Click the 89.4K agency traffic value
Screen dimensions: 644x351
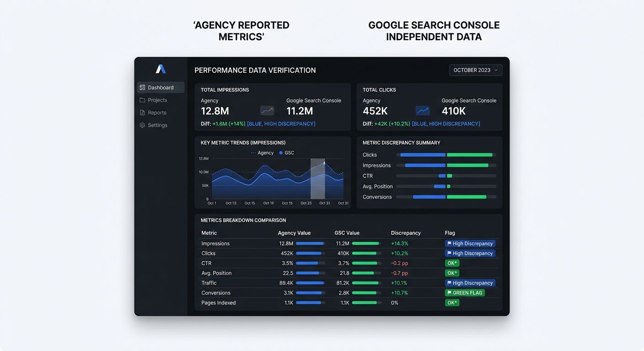coord(286,283)
